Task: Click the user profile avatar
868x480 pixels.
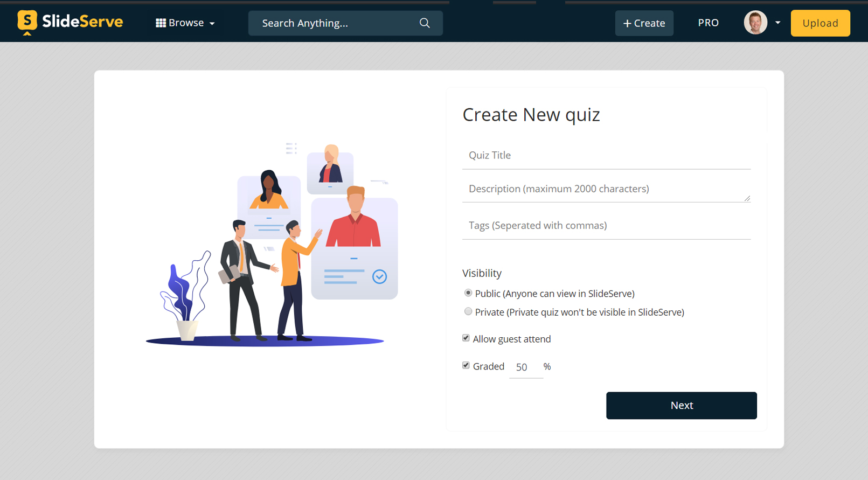Action: tap(755, 23)
